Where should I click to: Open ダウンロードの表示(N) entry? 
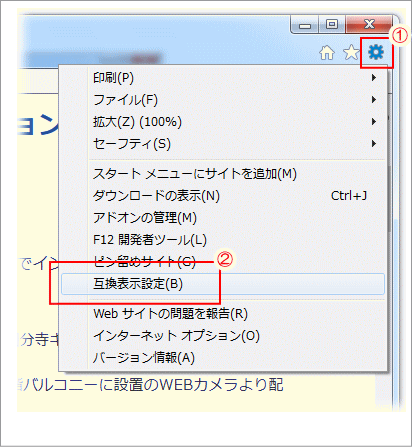point(223,196)
